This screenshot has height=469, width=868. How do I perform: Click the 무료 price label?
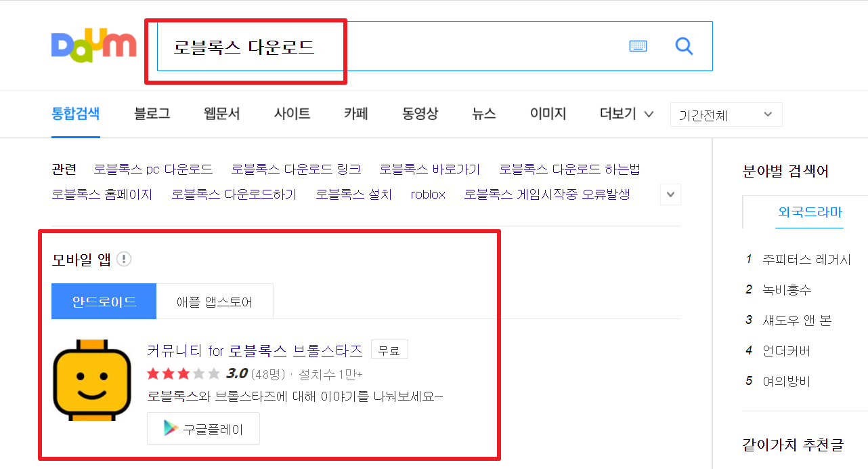(x=389, y=350)
